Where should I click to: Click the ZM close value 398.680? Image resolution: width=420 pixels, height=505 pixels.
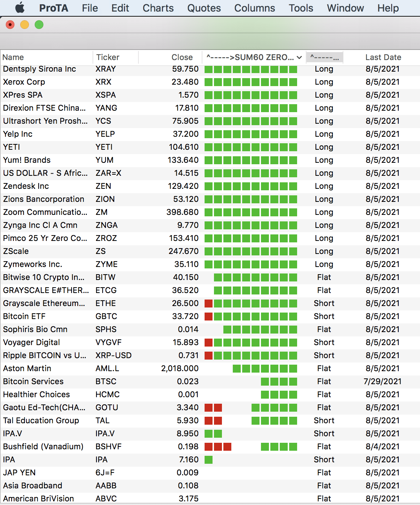point(183,212)
